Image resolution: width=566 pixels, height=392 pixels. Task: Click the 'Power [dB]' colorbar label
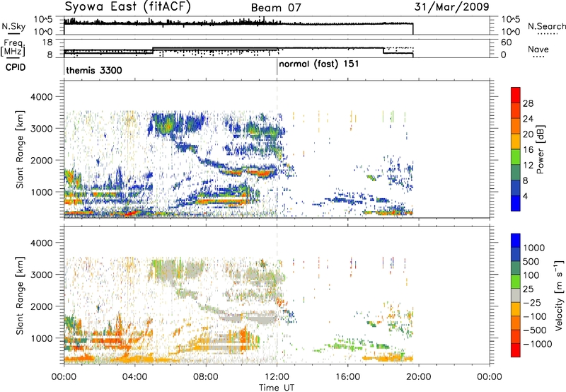click(540, 149)
